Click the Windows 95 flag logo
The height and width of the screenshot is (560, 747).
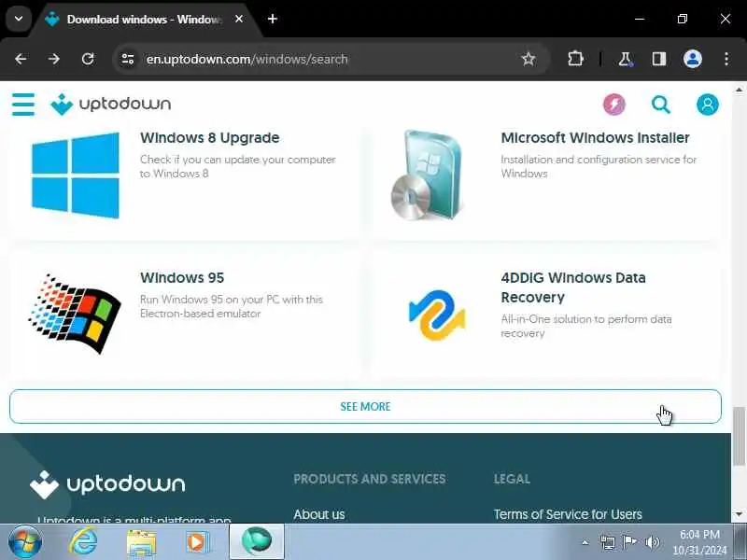[x=75, y=314]
